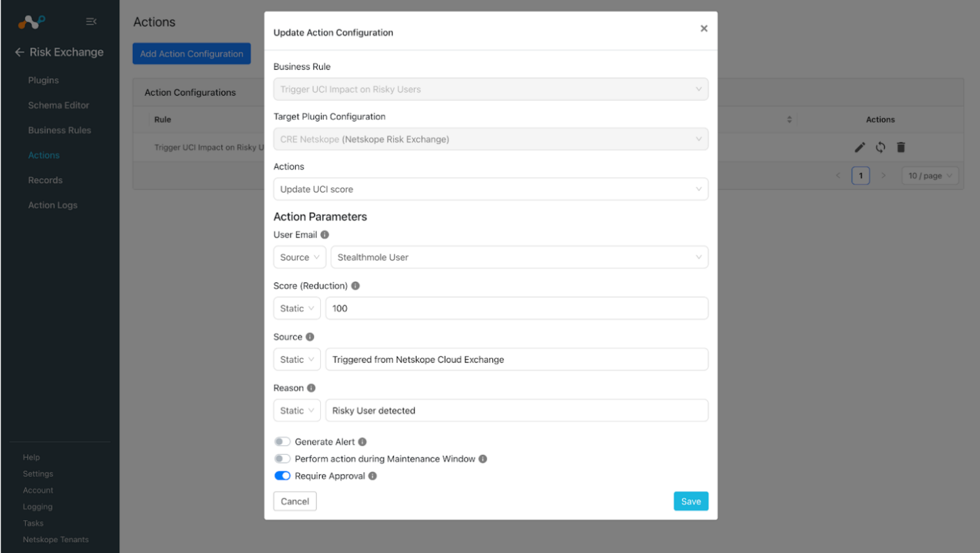Click the Source parameter info icon
Screen dimensions: 980x553
click(310, 337)
